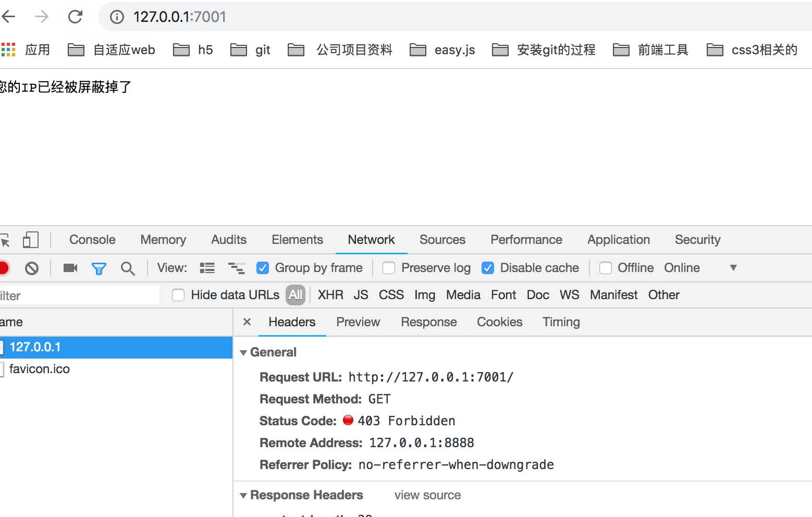The image size is (812, 517).
Task: Open the Performance panel
Action: tap(526, 240)
